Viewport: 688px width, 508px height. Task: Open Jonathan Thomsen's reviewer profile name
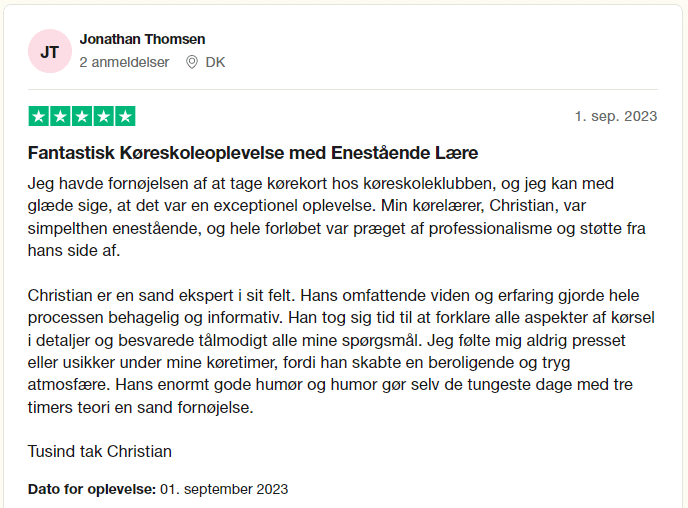[x=142, y=39]
